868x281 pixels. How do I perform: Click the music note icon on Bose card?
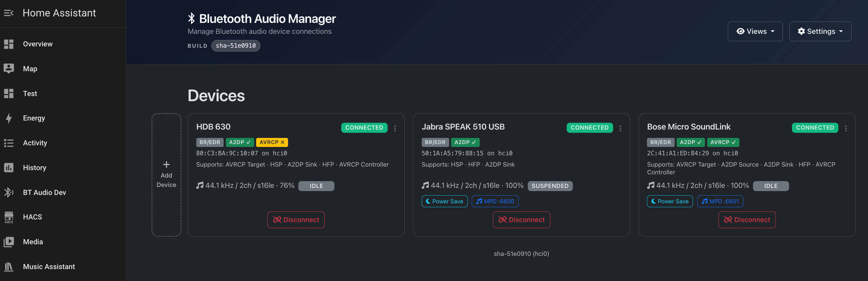click(x=651, y=185)
